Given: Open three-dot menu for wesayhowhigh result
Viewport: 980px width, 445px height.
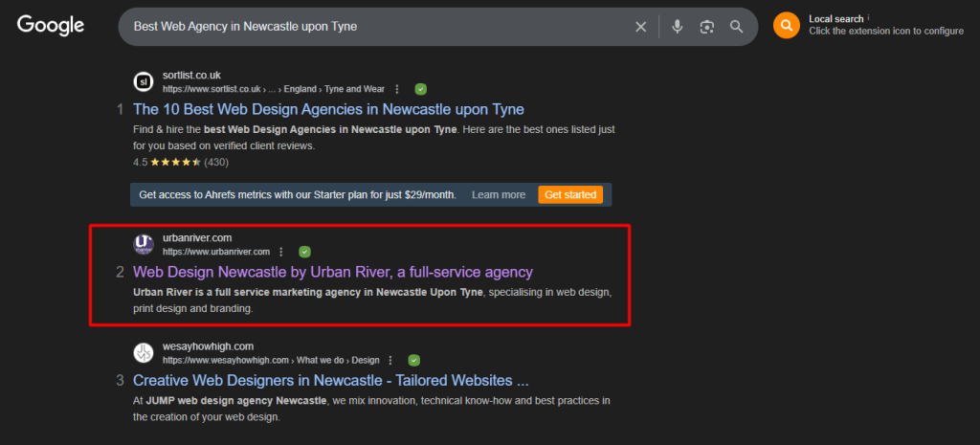Looking at the screenshot, I should click(x=391, y=361).
